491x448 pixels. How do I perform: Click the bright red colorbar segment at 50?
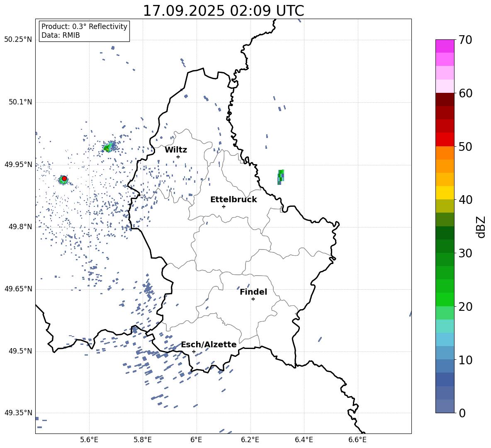point(445,140)
